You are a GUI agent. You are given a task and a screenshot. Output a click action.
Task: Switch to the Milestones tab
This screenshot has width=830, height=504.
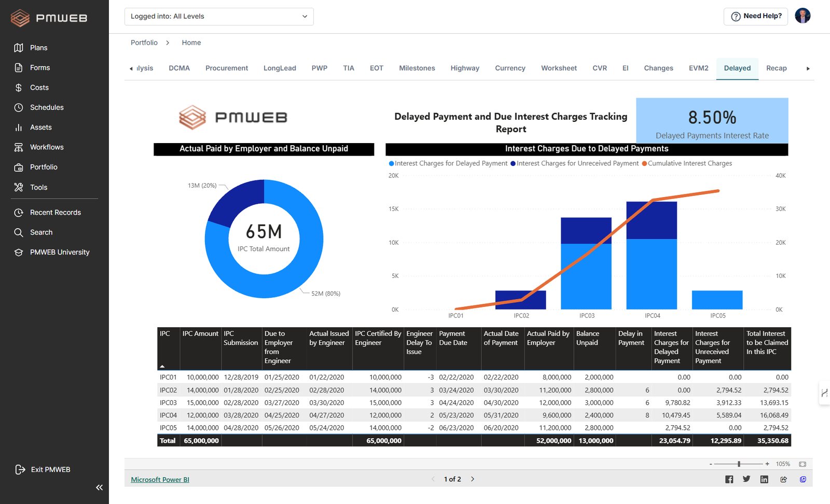point(417,68)
